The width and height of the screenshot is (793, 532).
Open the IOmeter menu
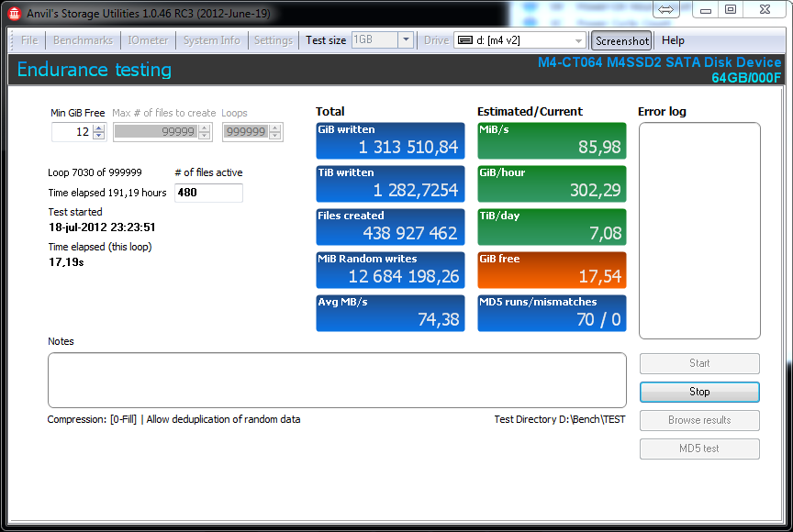(148, 40)
